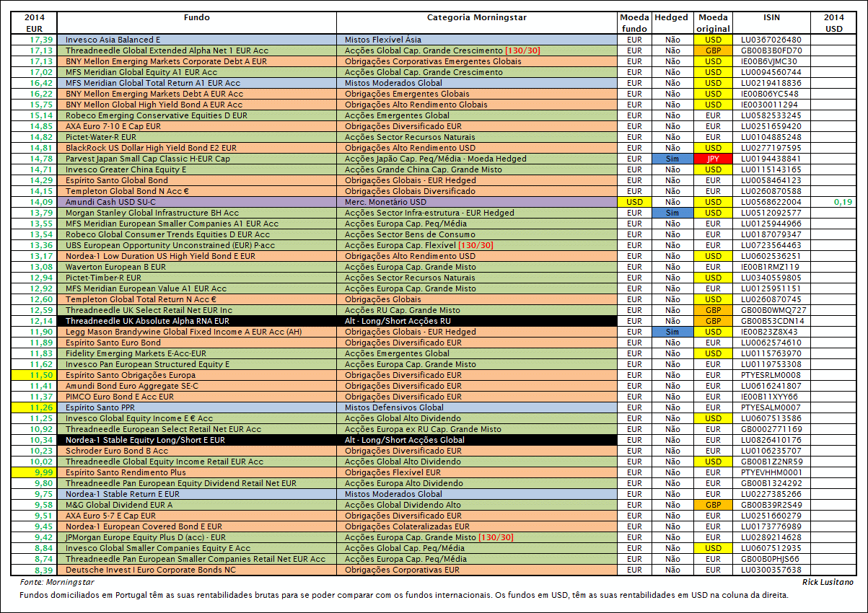
Task: Select 'Waverton European B EUR' fund
Action: (197, 267)
